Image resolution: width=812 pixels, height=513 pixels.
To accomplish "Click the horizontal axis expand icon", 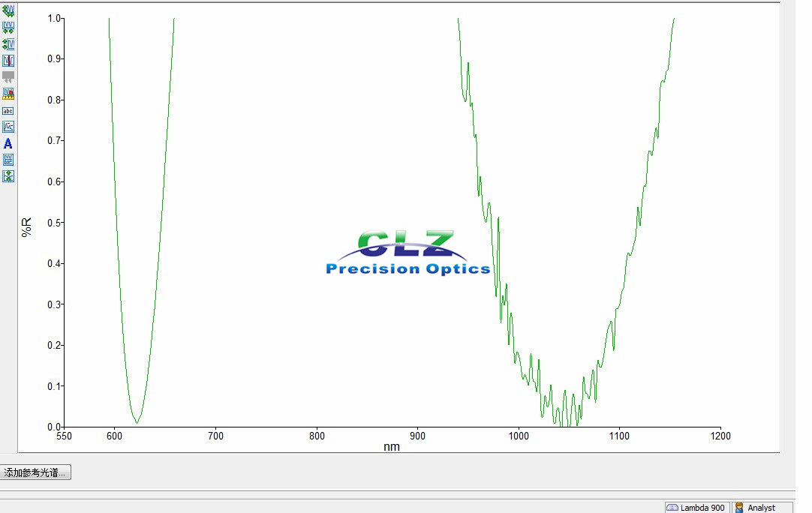I will pyautogui.click(x=8, y=27).
